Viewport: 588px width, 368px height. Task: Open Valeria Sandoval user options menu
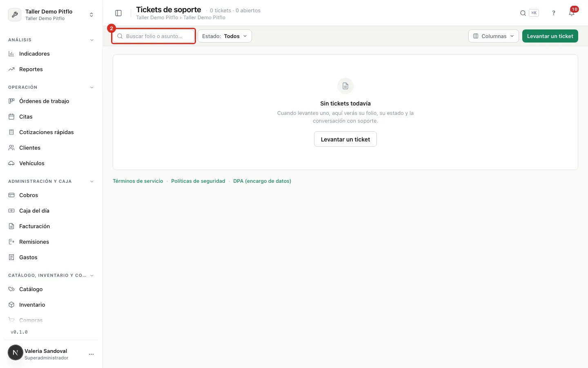91,354
